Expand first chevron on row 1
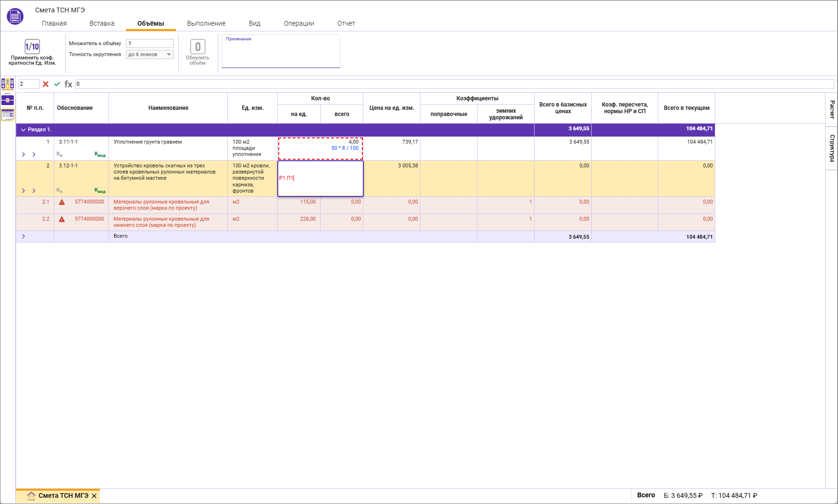This screenshot has width=838, height=504. point(23,155)
